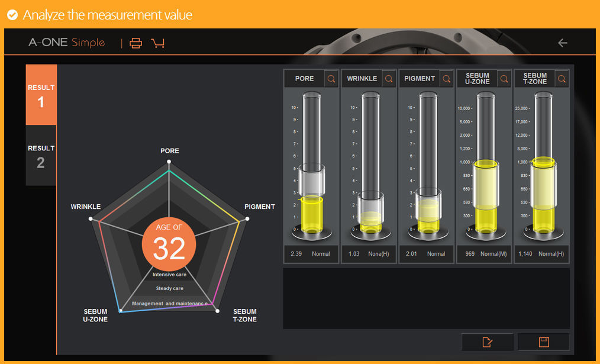Click the A-ONE Simple logo

pos(67,43)
